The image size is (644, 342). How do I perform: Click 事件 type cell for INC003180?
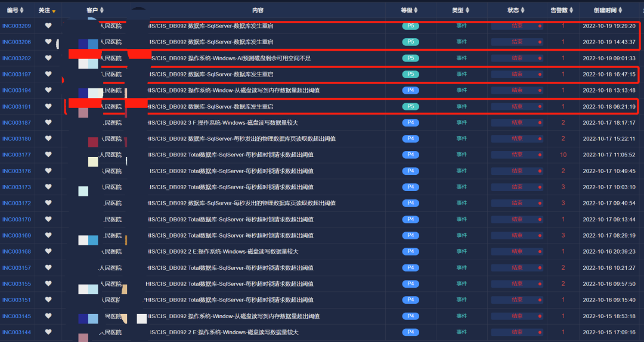[x=462, y=138]
